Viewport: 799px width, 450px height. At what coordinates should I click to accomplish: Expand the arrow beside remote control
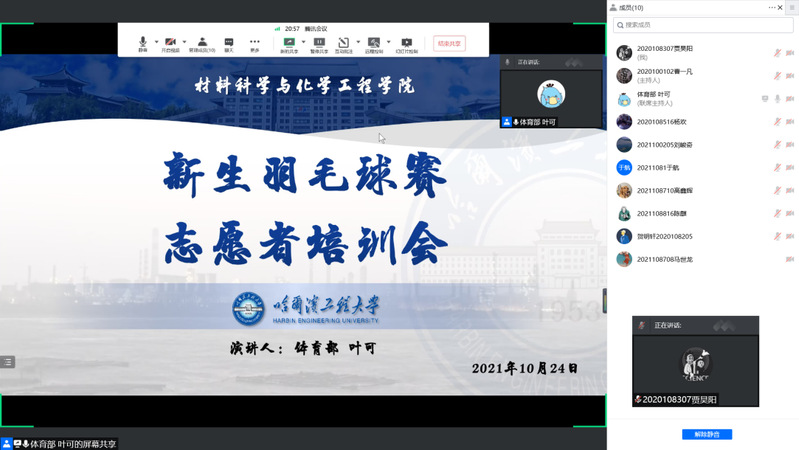point(386,42)
